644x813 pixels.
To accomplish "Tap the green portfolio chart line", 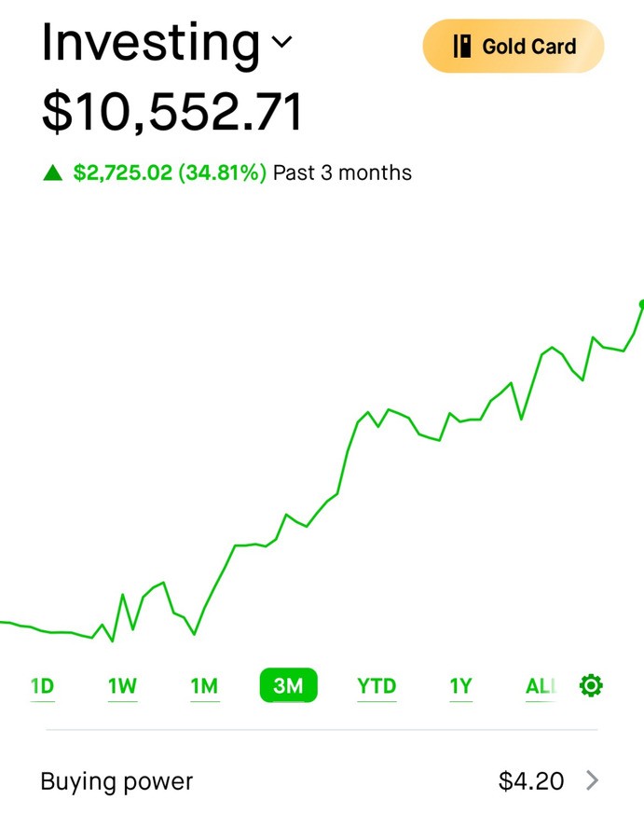I will pyautogui.click(x=322, y=471).
